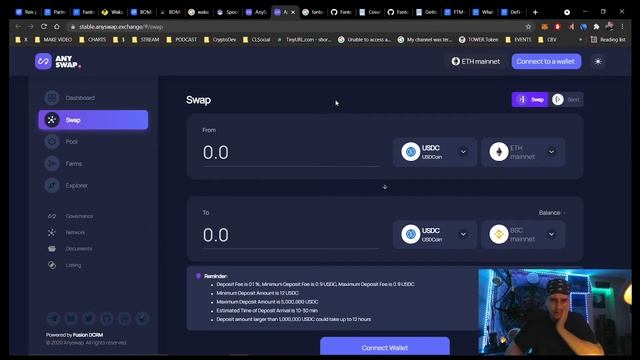
Task: Open the Farms page
Action: point(93,164)
